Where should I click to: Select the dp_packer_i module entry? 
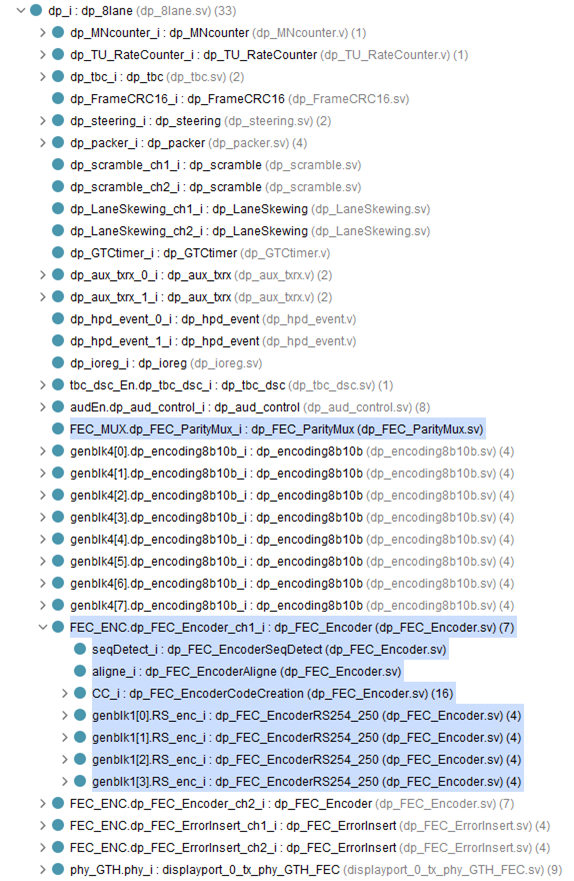(188, 143)
